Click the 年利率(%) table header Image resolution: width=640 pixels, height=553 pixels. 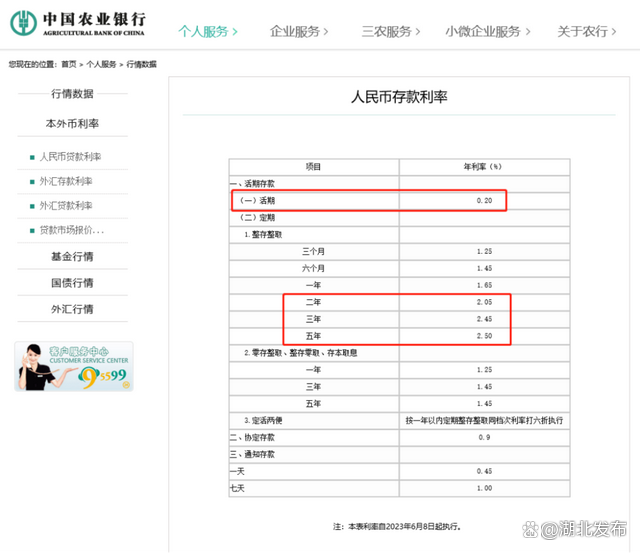pyautogui.click(x=482, y=167)
